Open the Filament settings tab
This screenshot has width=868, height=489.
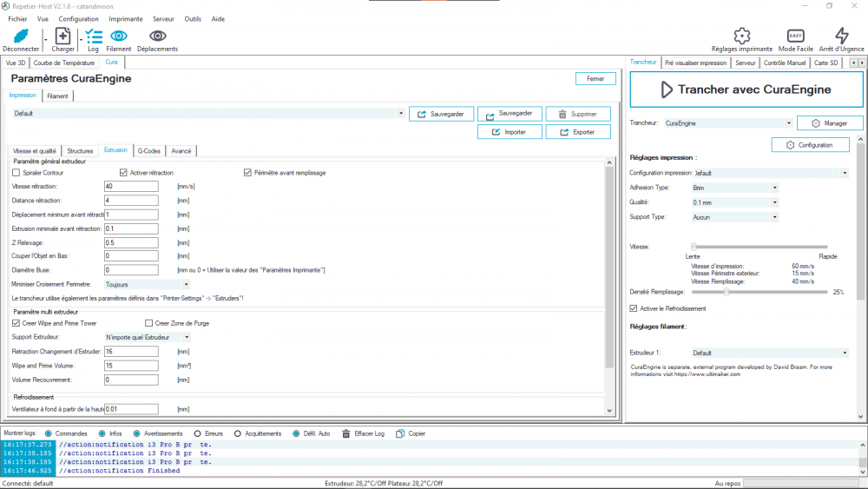click(57, 96)
